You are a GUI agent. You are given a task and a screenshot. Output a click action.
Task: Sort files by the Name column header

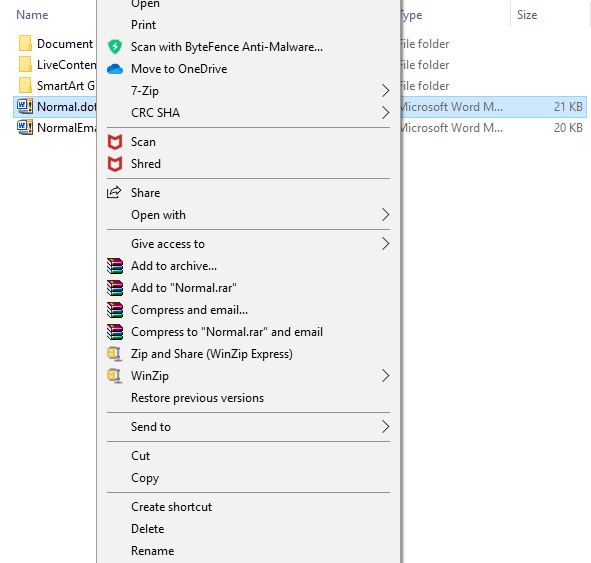[32, 15]
